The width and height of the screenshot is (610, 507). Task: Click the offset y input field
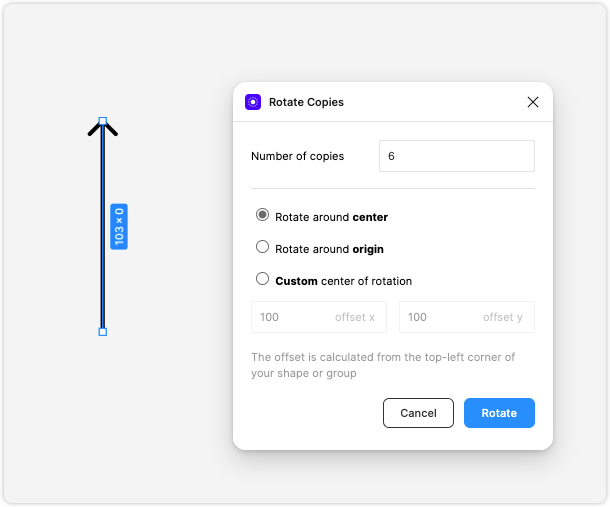click(467, 317)
